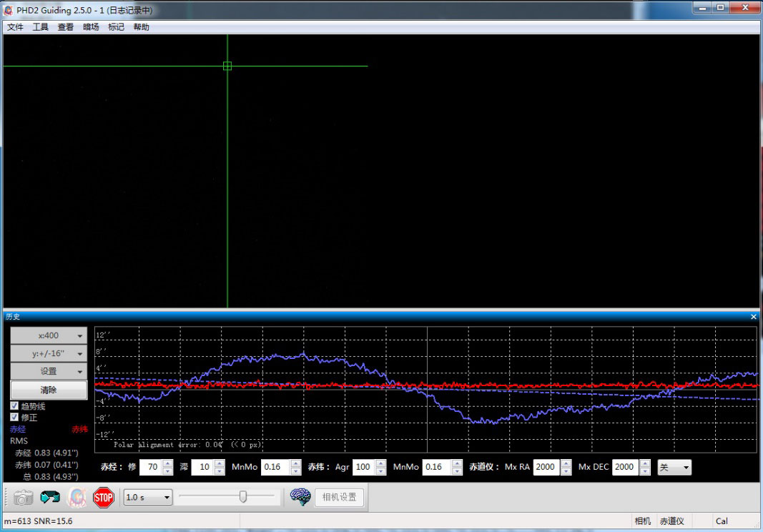This screenshot has height=532, width=763.
Task: Click the loop exposure arrows icon
Action: click(x=50, y=497)
